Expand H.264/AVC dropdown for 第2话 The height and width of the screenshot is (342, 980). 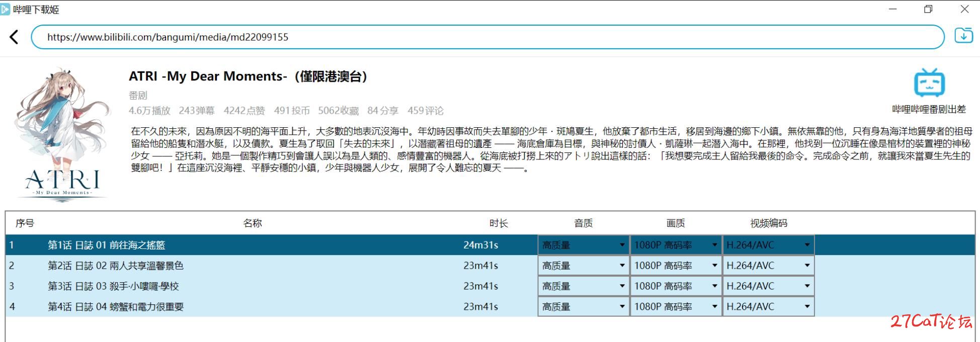768,266
